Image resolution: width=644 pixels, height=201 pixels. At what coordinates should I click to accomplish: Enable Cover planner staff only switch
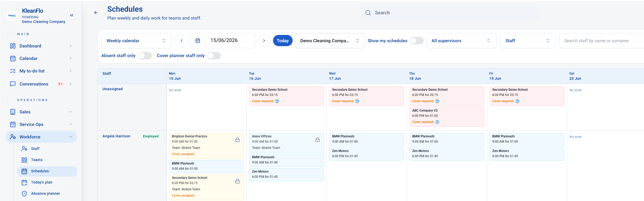tap(214, 56)
